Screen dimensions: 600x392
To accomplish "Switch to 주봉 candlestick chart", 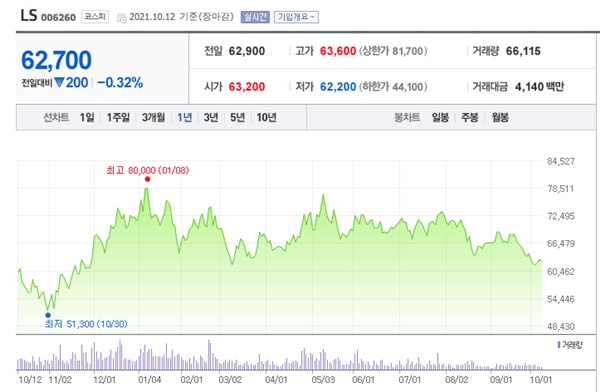I will (x=470, y=117).
